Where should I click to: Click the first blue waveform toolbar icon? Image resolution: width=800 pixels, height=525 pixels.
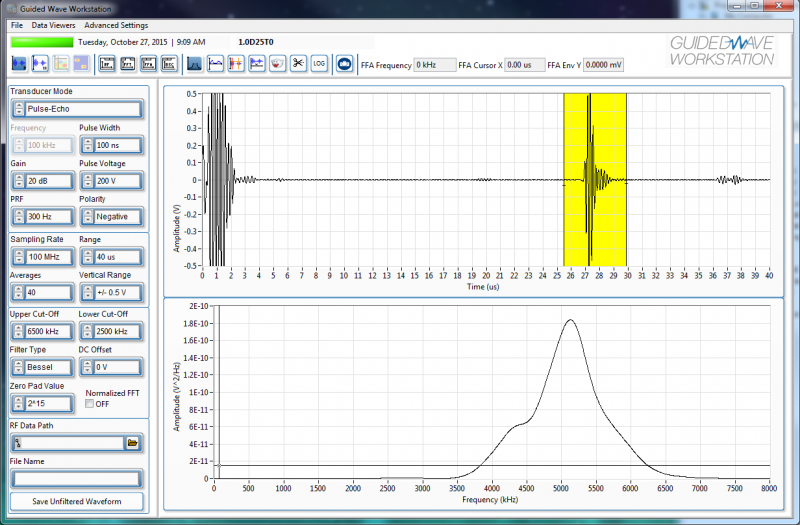point(20,64)
